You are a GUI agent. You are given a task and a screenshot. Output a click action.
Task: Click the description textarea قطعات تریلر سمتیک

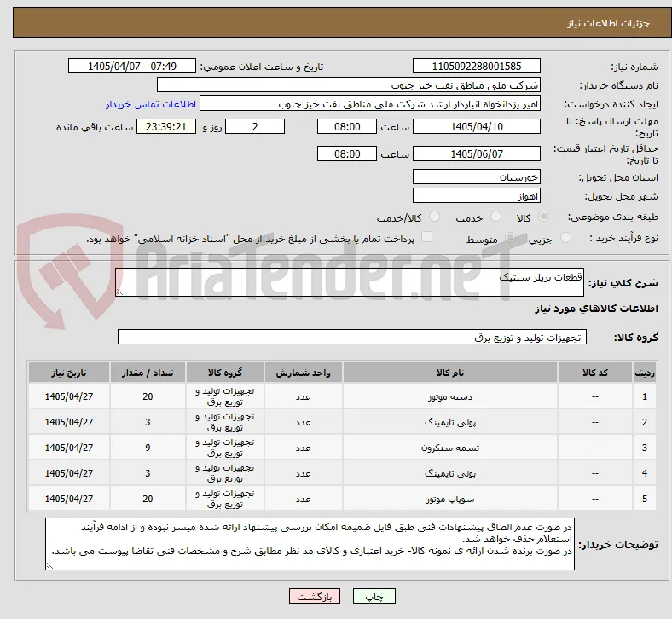pyautogui.click(x=350, y=282)
